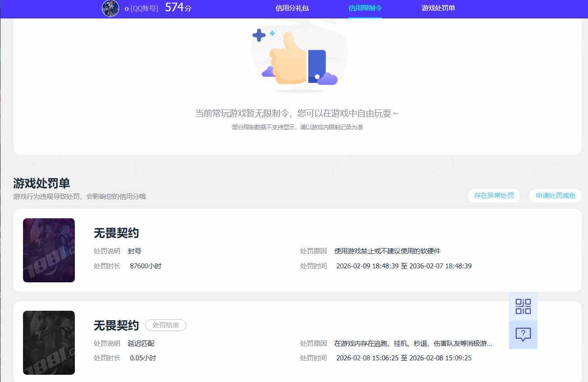Click the o [QQ账号] account name

click(142, 9)
